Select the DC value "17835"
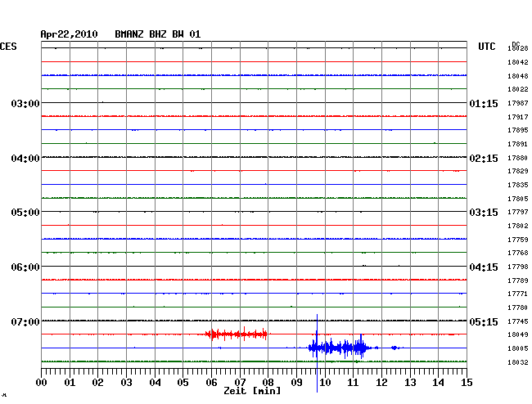The width and height of the screenshot is (532, 404). click(518, 185)
